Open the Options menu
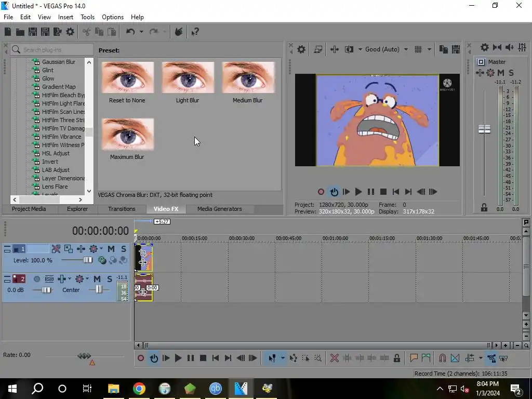The height and width of the screenshot is (399, 532). tap(113, 17)
